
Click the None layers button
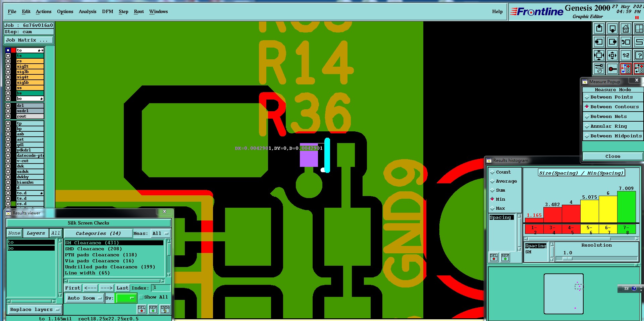pos(14,233)
